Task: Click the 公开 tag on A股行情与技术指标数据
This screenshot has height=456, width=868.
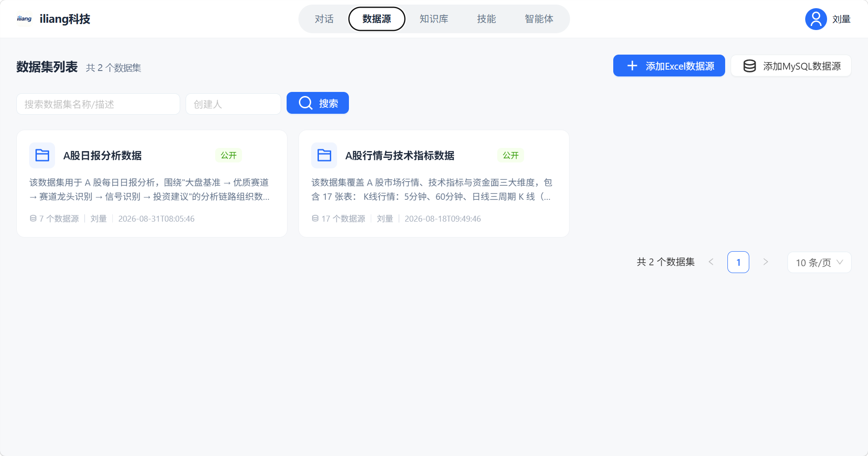Action: 511,155
